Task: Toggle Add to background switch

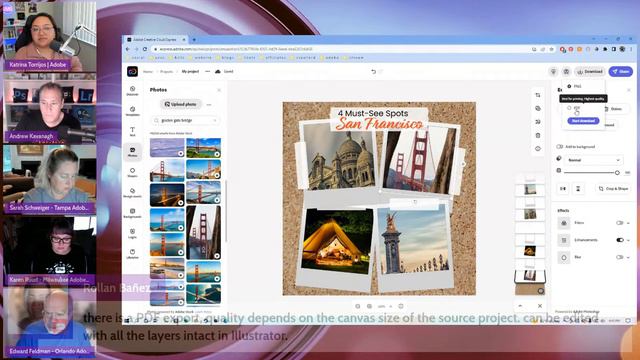Action: (560, 147)
